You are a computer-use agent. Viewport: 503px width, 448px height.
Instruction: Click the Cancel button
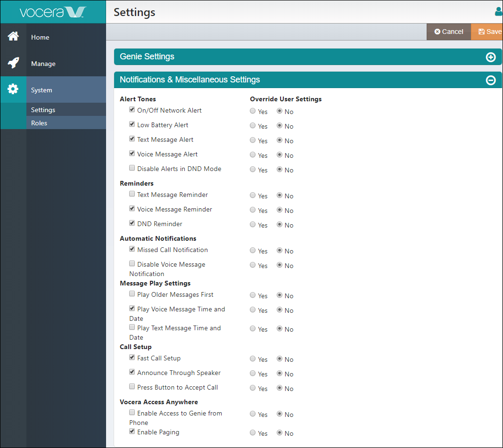[449, 32]
